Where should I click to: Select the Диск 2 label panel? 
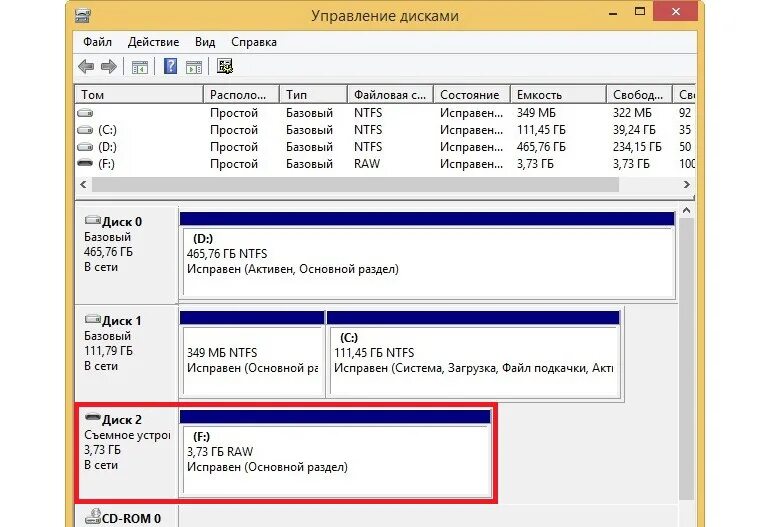pos(127,453)
